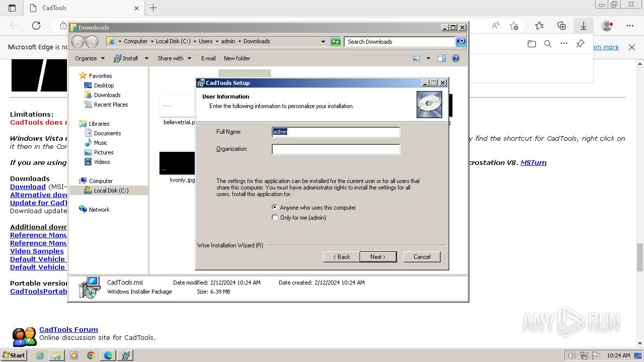The width and height of the screenshot is (644, 362).
Task: Click the Download link on webpage
Action: [28, 187]
